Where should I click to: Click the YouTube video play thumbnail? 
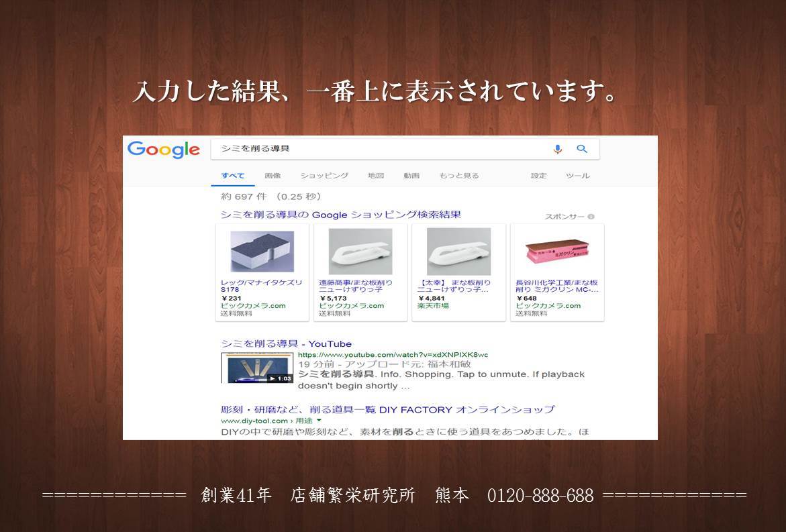[x=257, y=368]
